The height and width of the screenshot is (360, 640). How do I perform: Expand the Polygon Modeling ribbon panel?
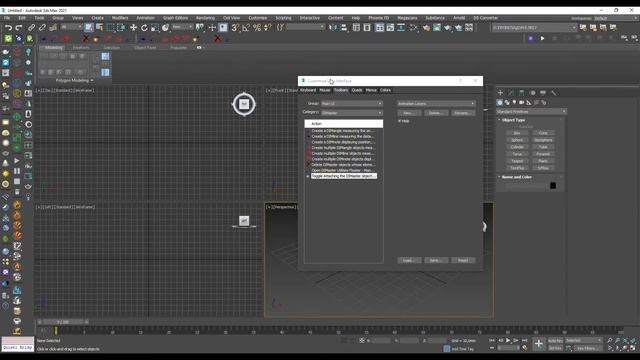[74, 80]
